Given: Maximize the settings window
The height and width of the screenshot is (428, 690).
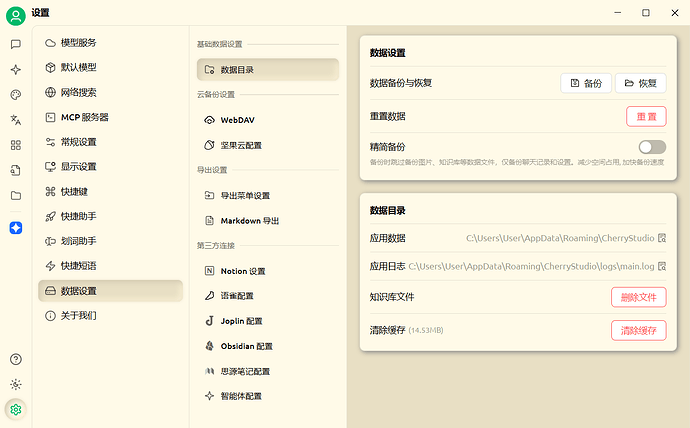Looking at the screenshot, I should 646,13.
